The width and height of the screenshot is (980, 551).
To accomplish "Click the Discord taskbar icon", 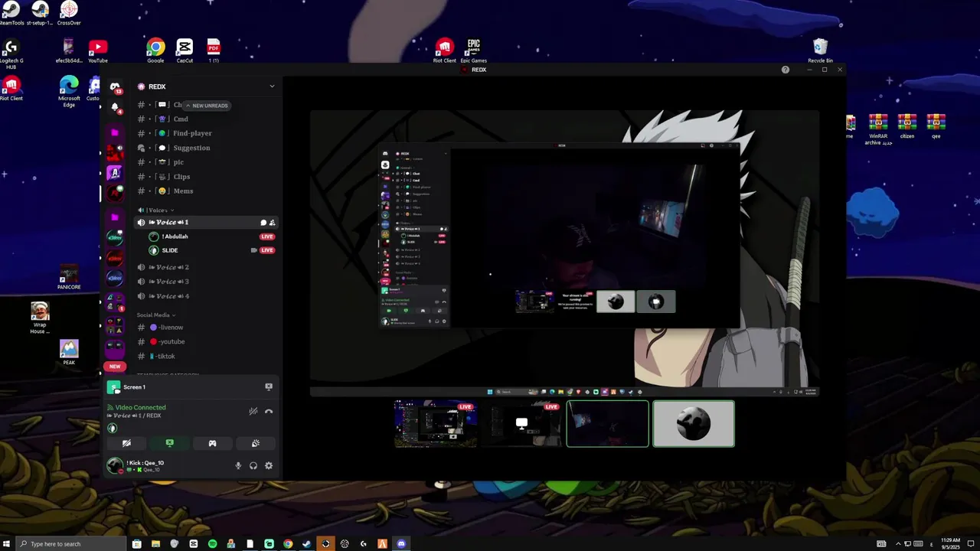I will click(401, 544).
